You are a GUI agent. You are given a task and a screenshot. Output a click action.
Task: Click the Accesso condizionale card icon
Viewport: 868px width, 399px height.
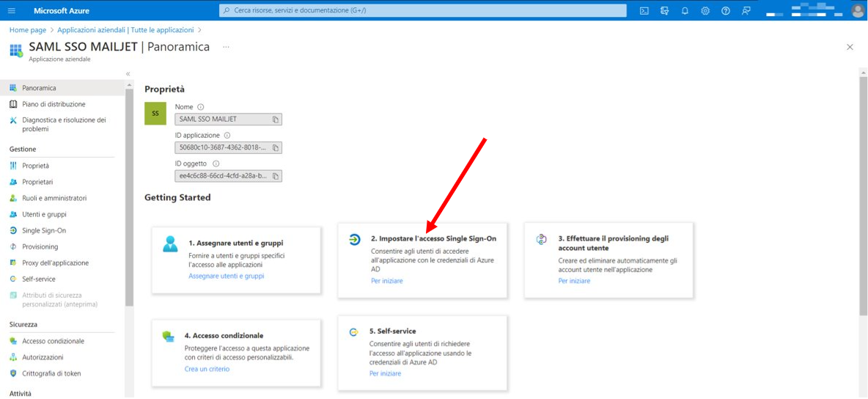click(169, 336)
